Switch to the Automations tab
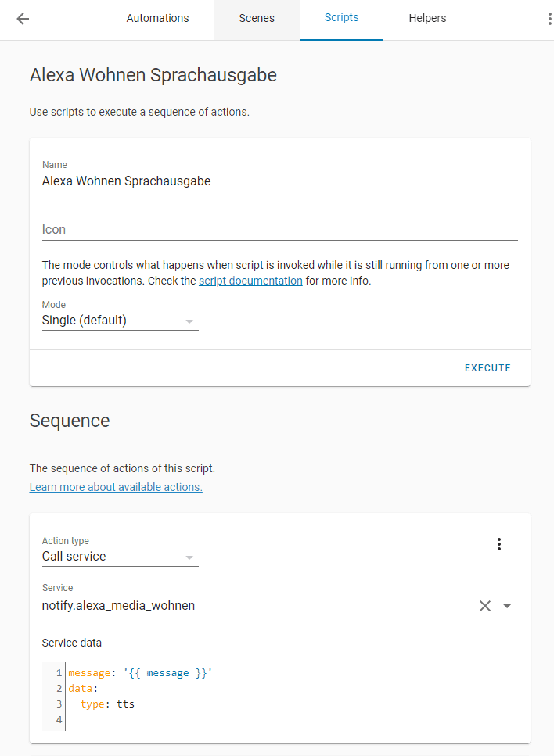554x756 pixels. pos(157,19)
